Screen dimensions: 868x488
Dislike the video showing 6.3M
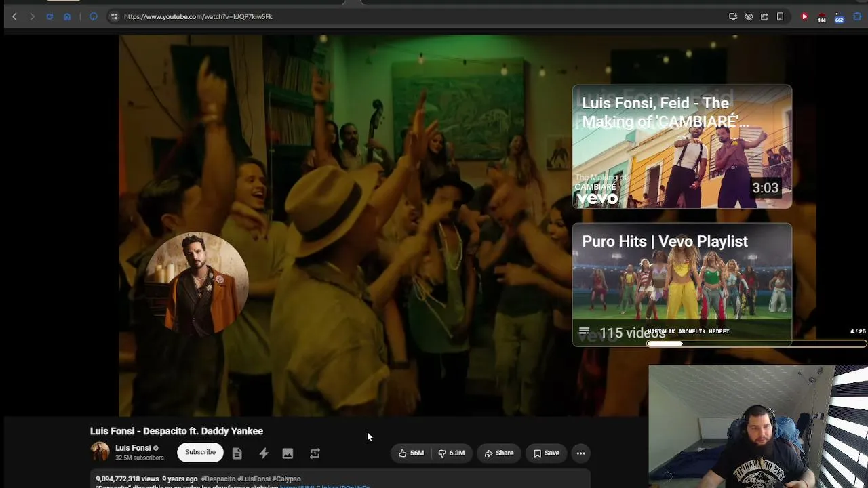(452, 453)
